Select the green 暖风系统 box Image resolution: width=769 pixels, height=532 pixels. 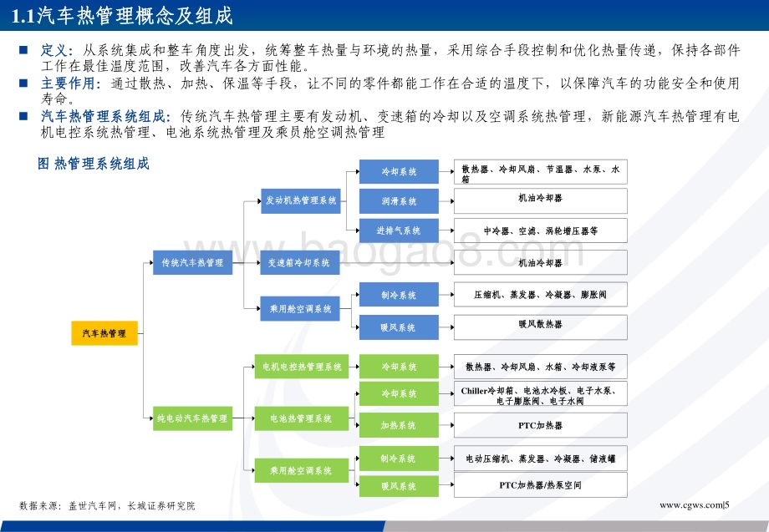[x=399, y=486]
